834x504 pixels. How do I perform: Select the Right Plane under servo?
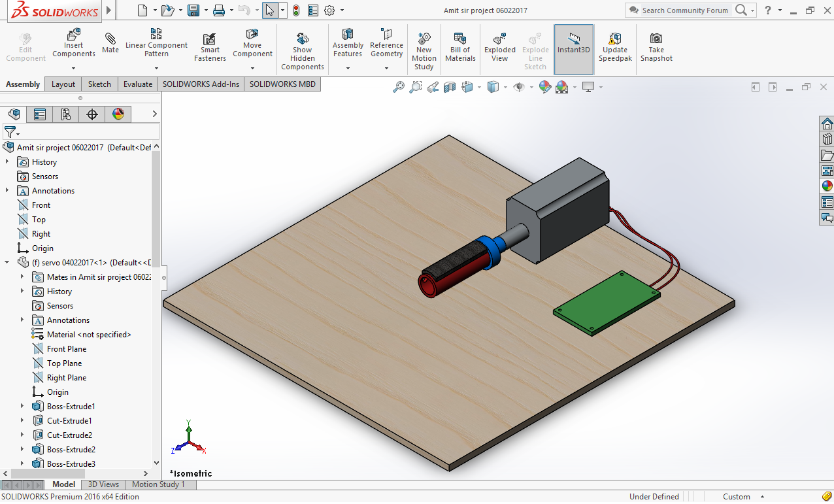tap(67, 377)
